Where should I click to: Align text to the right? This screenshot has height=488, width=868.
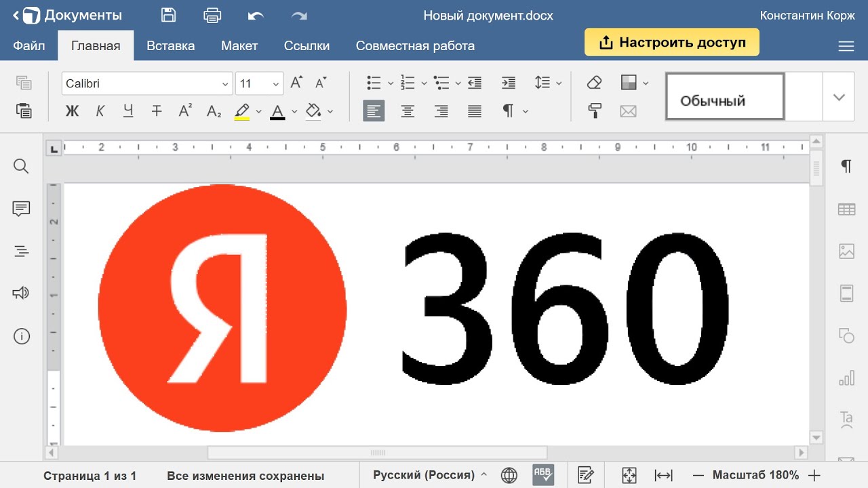441,111
